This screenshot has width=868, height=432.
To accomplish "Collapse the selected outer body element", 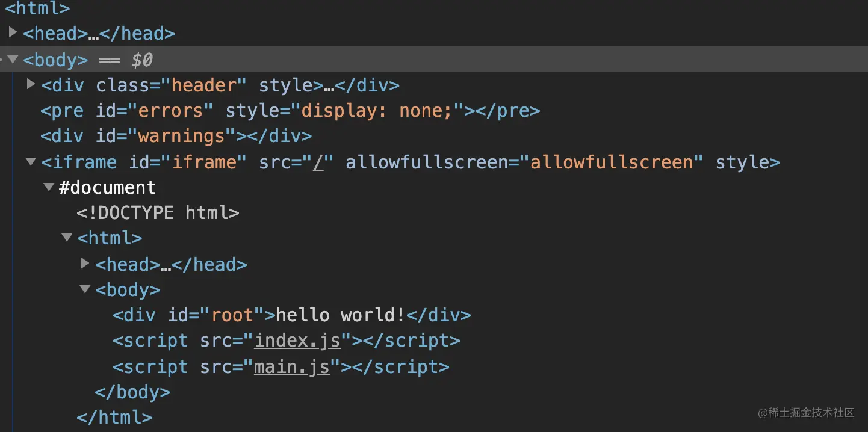I will click(13, 60).
